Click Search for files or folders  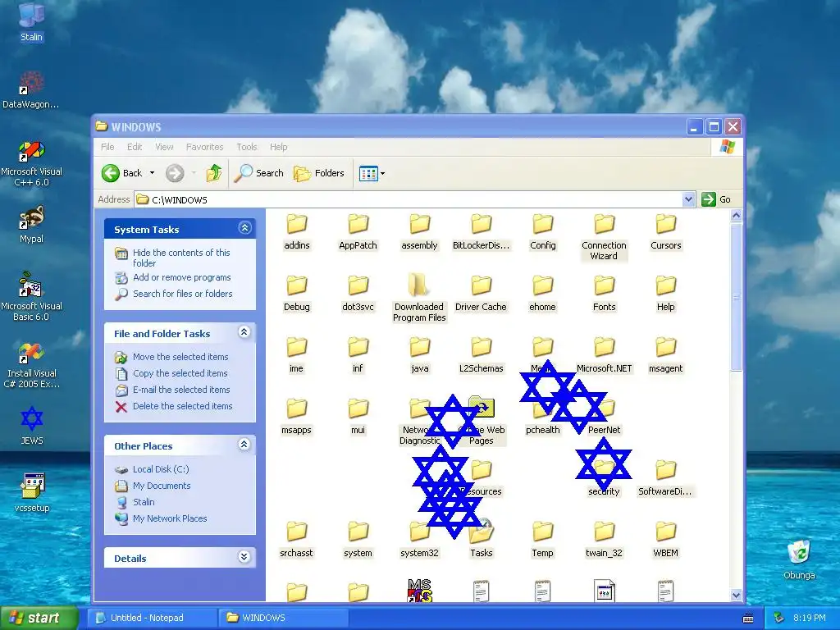[x=183, y=294]
